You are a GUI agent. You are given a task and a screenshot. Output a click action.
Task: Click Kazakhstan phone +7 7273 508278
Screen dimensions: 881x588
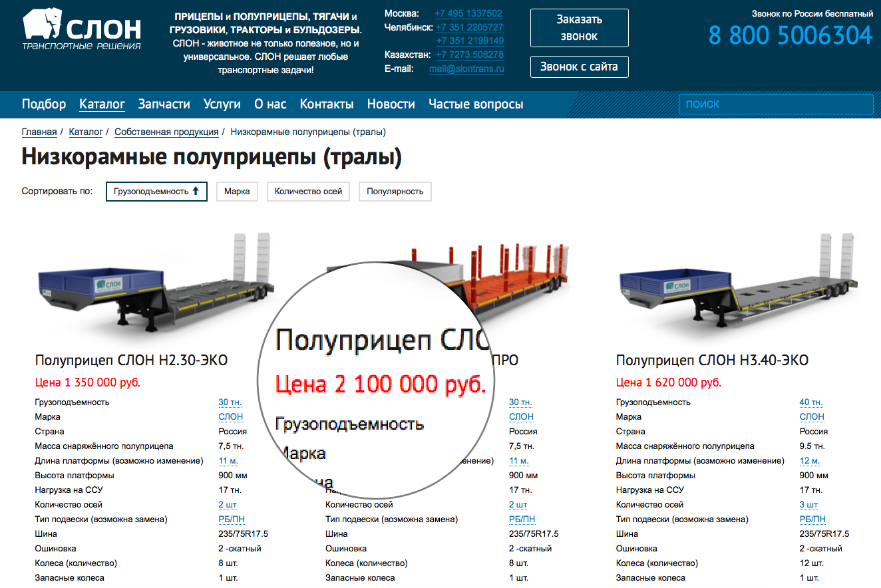click(x=470, y=55)
